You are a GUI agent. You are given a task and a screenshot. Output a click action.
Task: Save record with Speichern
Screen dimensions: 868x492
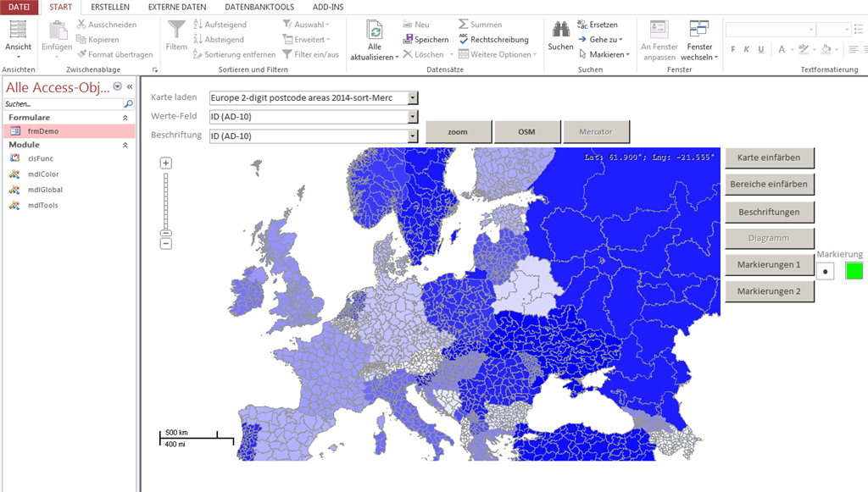pos(426,39)
